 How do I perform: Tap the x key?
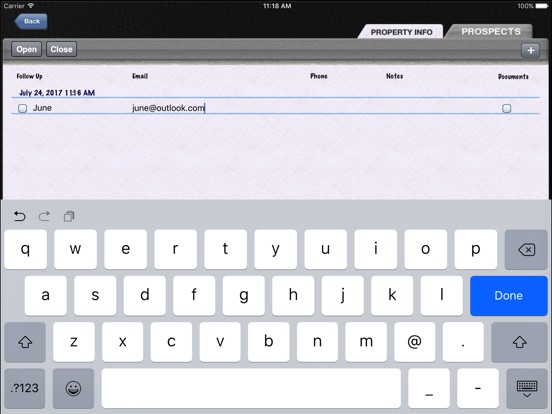[x=123, y=342]
